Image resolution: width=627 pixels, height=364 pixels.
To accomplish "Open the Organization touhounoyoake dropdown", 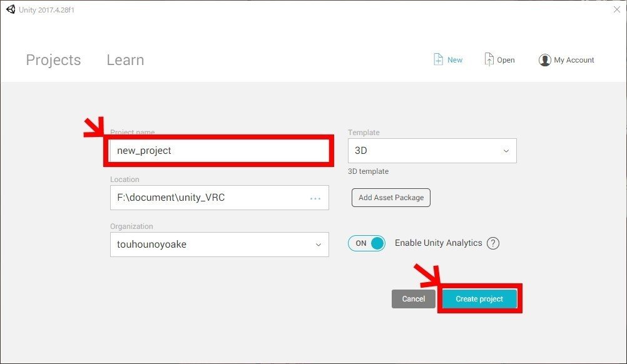I will tap(220, 245).
